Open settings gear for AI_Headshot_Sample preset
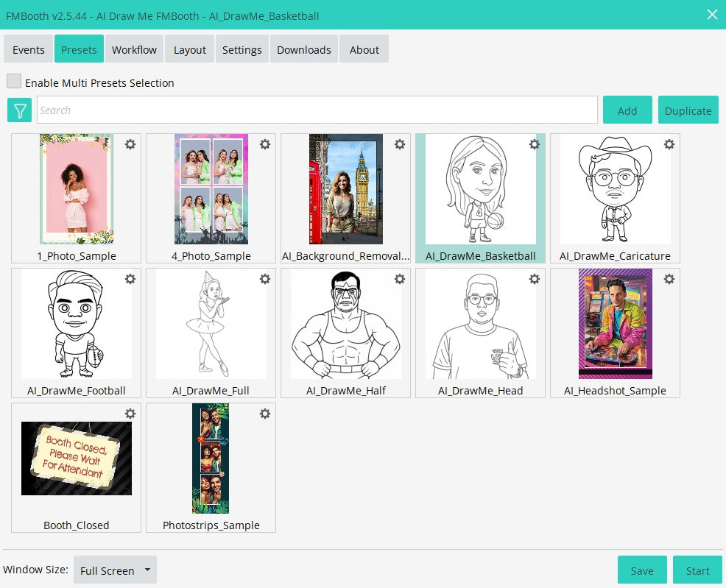This screenshot has width=726, height=588. [669, 279]
